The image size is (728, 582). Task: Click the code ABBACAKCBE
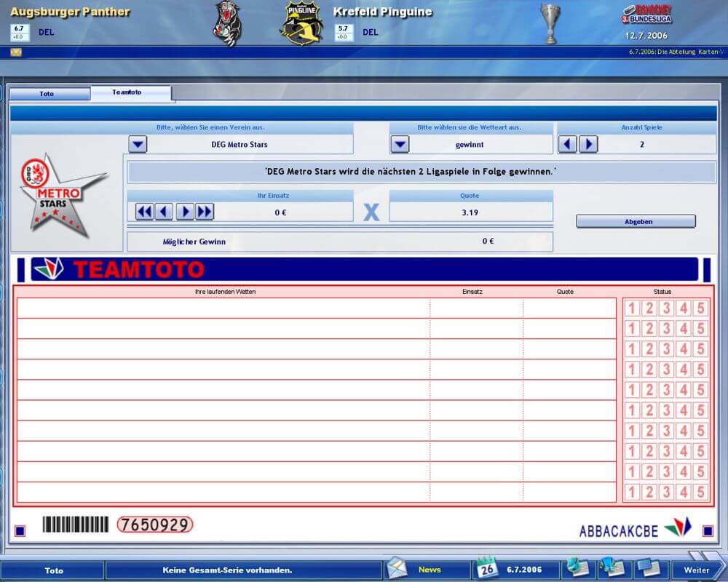pos(618,531)
